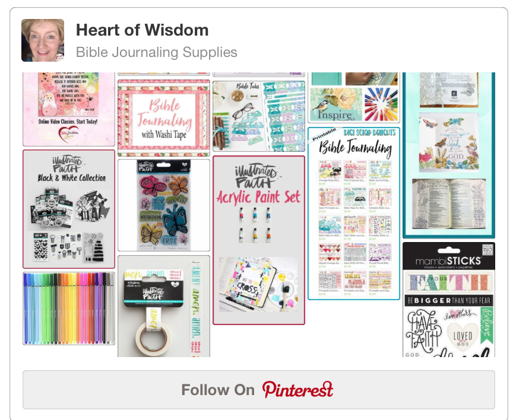513x420 pixels.
Task: Click the Bible Journal Love heart logo
Action: pos(69,134)
